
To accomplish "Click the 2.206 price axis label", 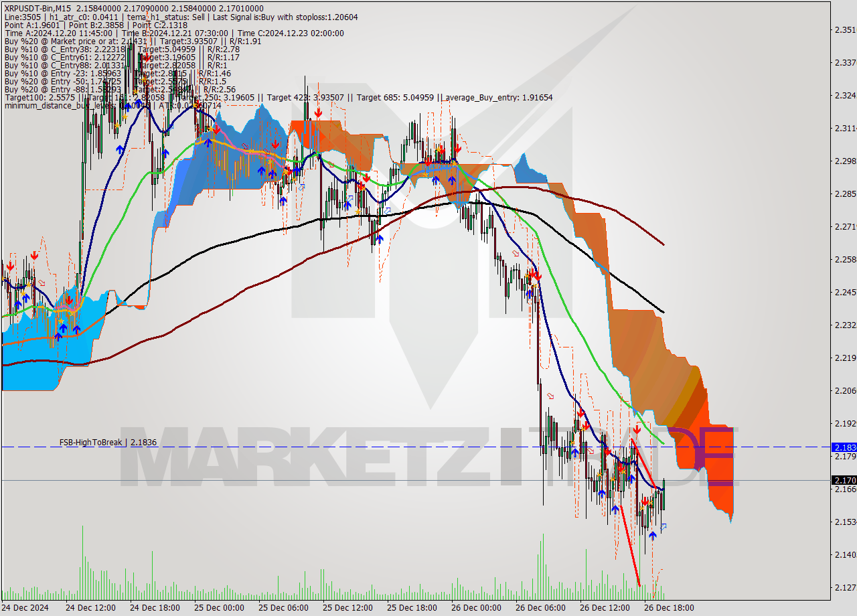I will (845, 390).
